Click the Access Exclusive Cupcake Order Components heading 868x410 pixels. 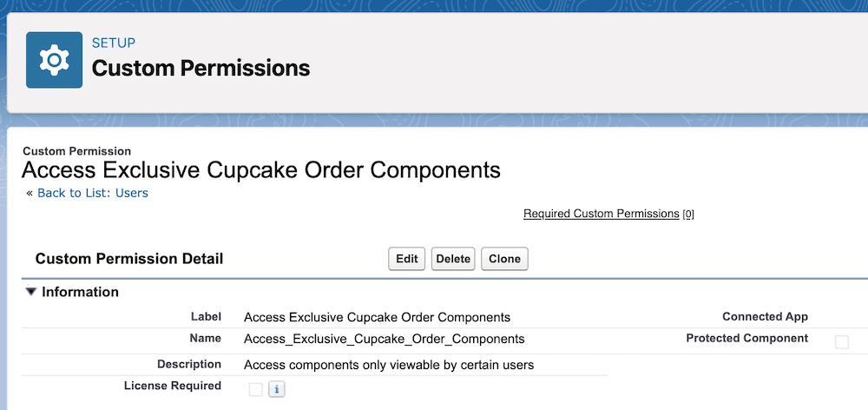click(x=261, y=170)
